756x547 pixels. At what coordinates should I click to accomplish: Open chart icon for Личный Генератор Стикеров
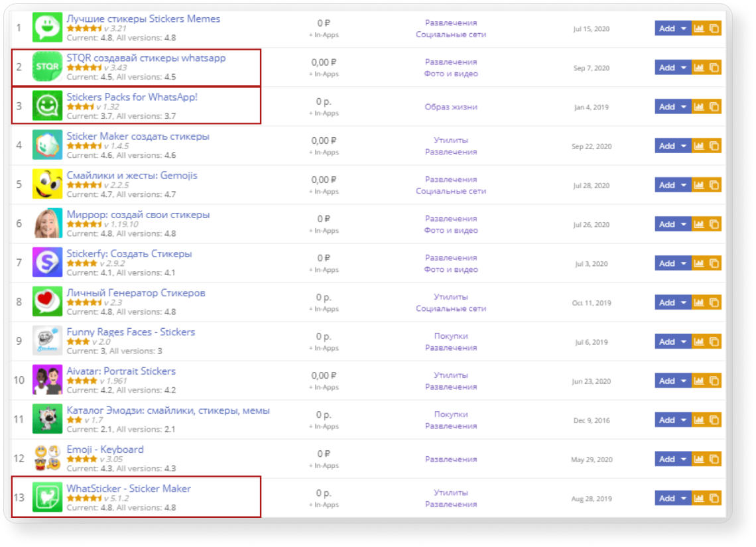click(x=698, y=302)
